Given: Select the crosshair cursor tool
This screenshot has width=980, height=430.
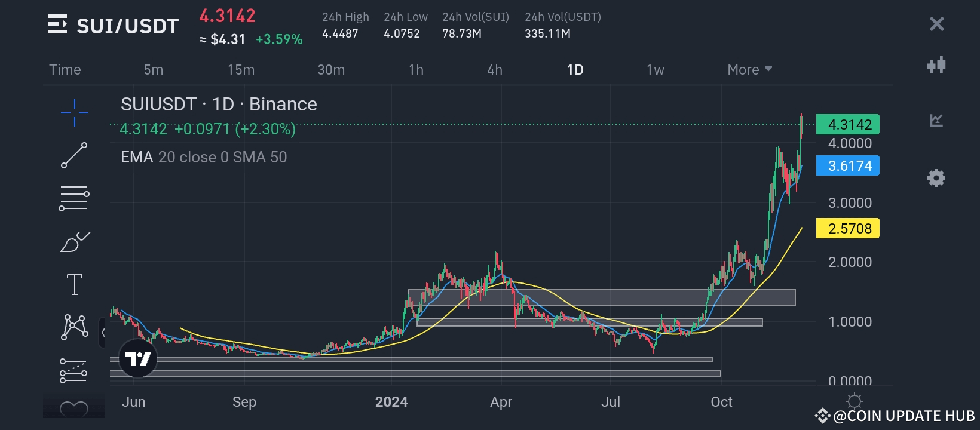Looking at the screenshot, I should (x=75, y=113).
